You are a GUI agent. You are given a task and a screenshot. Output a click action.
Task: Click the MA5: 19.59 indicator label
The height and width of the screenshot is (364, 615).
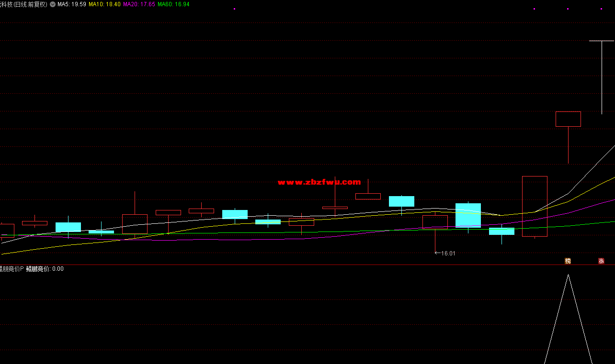click(72, 4)
